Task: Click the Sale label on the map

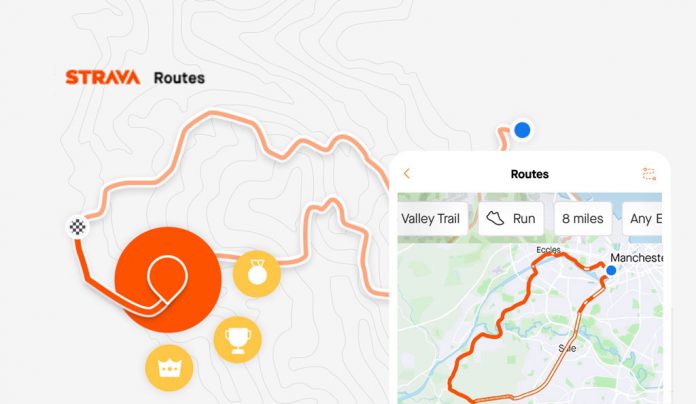Action: point(567,349)
